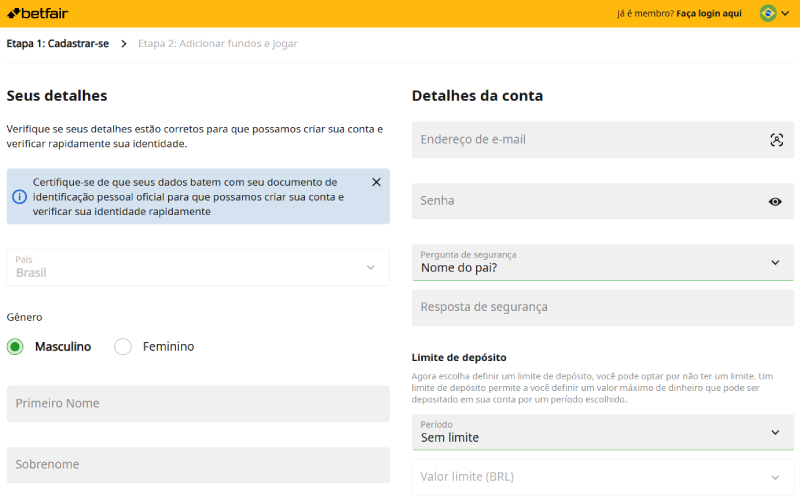
Task: Click the Gênero label
Action: pos(24,317)
